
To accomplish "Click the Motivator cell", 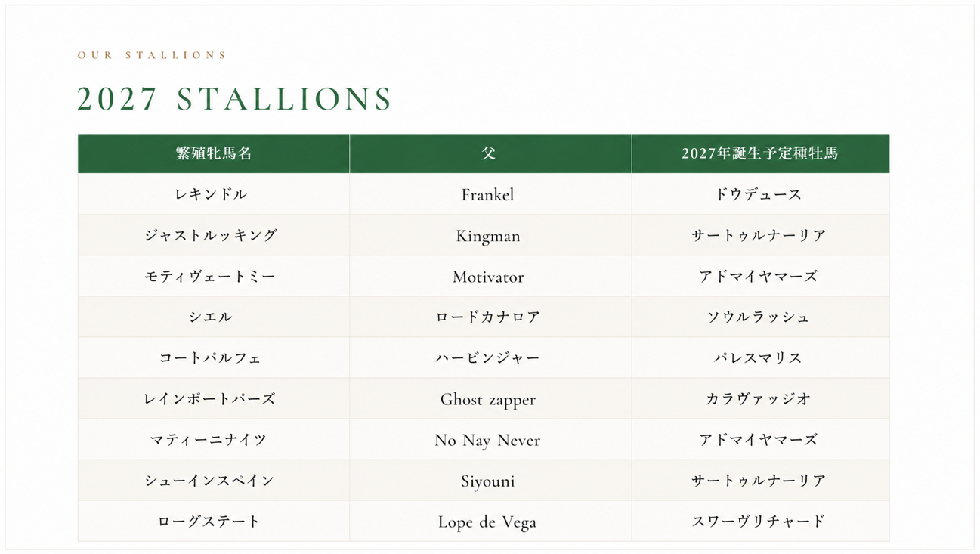I will point(490,276).
